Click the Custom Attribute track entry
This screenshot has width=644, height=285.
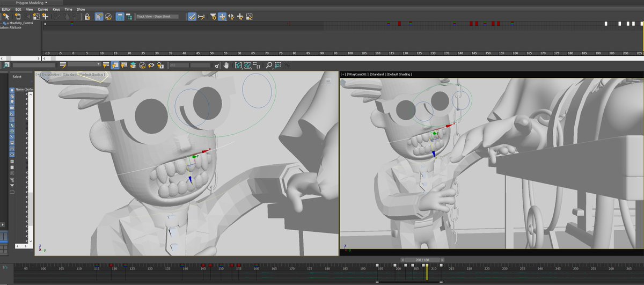[x=12, y=28]
